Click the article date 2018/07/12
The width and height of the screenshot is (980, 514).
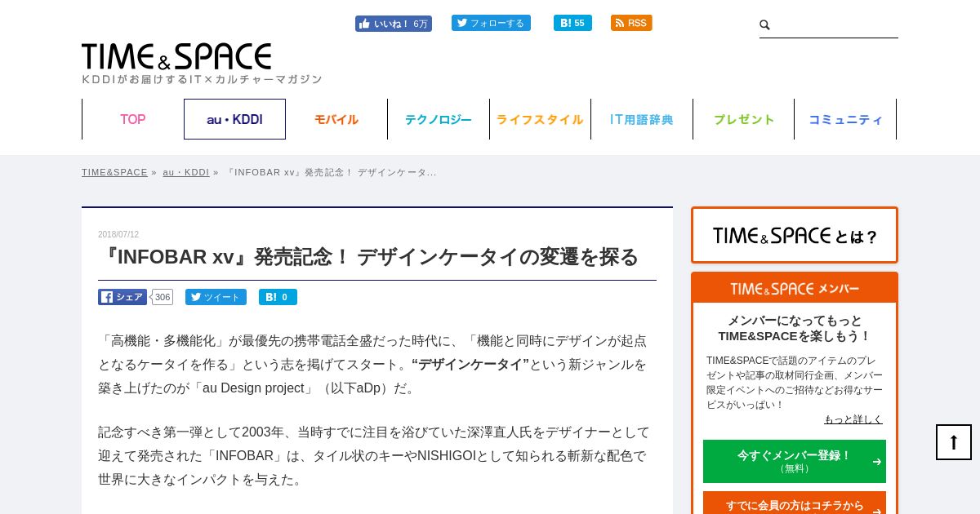pos(118,235)
